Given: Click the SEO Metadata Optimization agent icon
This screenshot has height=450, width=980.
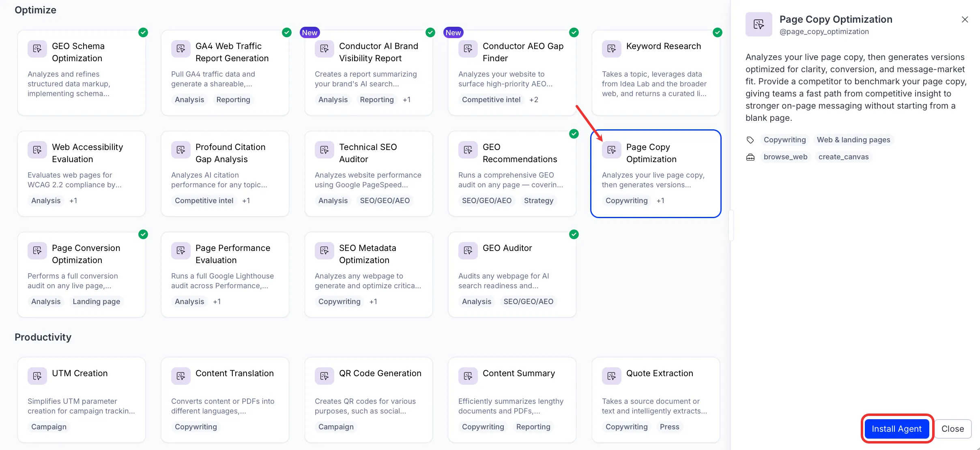Looking at the screenshot, I should [x=324, y=251].
